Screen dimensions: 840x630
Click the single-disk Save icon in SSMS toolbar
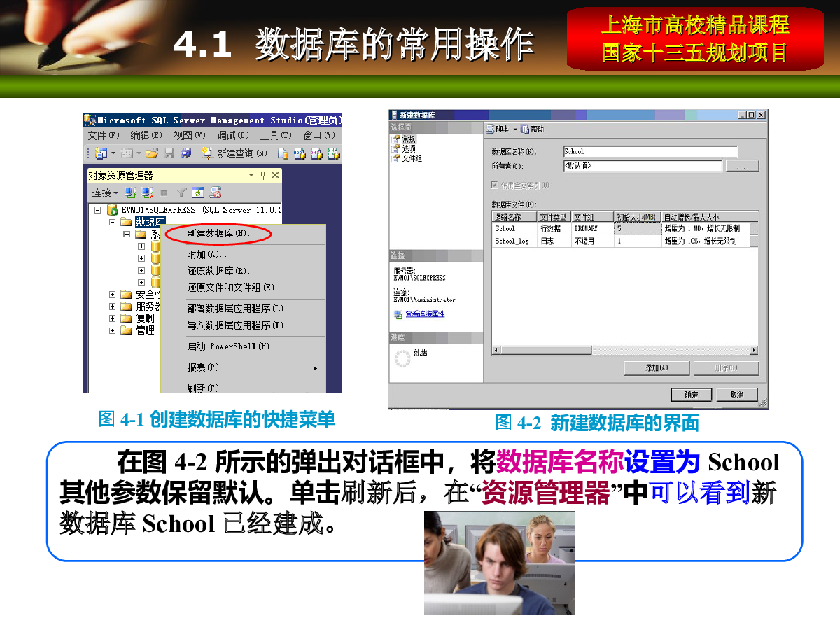(169, 153)
